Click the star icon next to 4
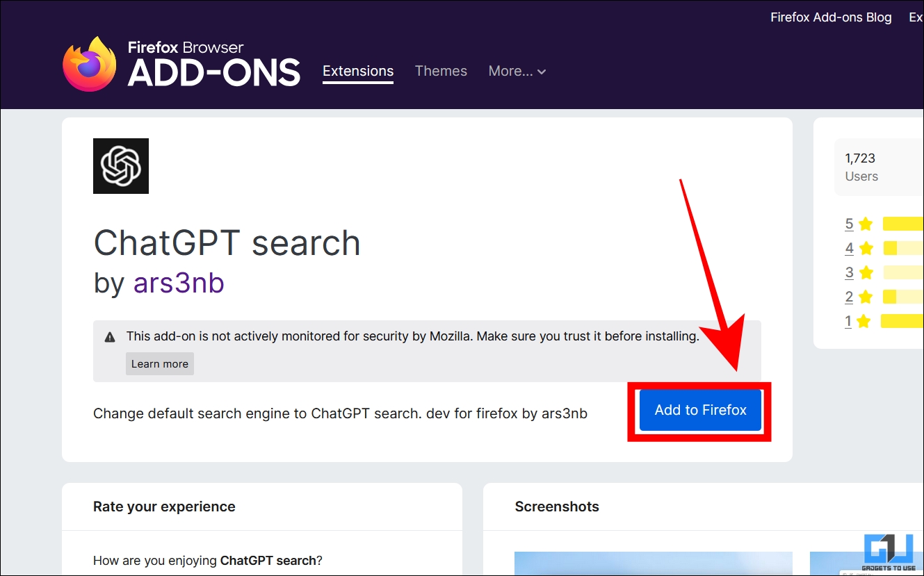924x576 pixels. click(x=866, y=248)
